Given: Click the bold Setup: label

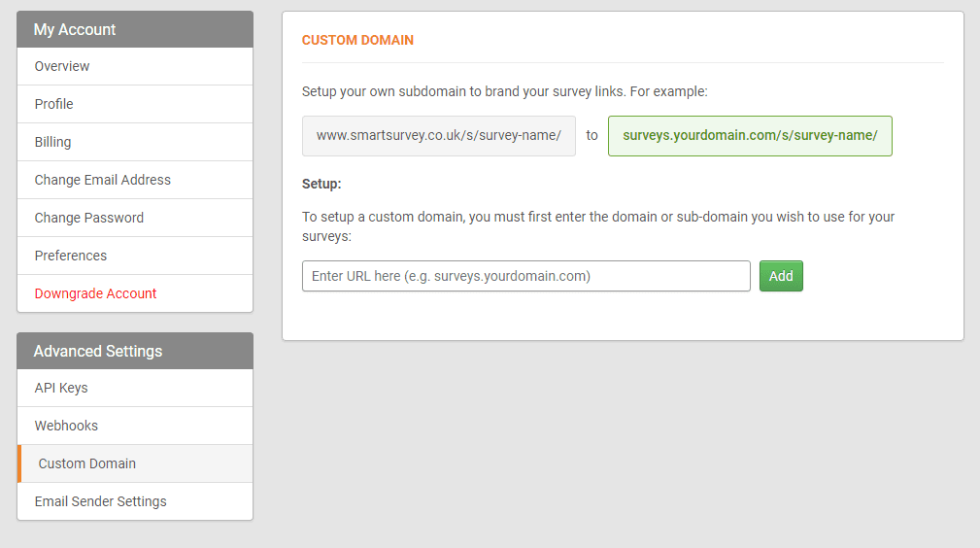Looking at the screenshot, I should [321, 184].
